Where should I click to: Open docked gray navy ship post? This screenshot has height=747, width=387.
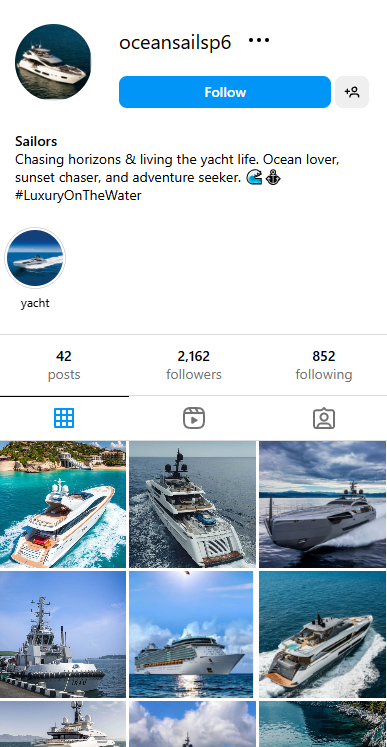(63, 635)
